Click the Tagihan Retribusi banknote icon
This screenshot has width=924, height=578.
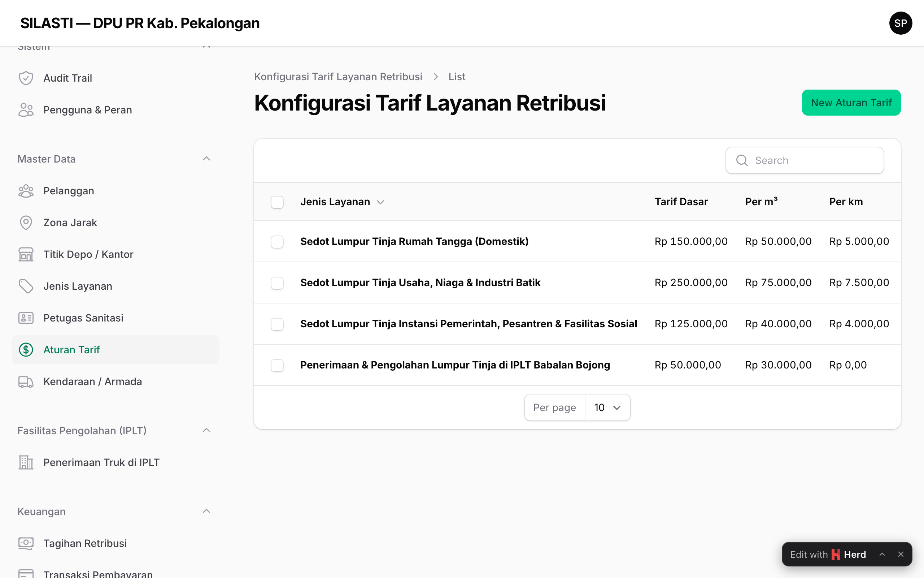point(26,543)
